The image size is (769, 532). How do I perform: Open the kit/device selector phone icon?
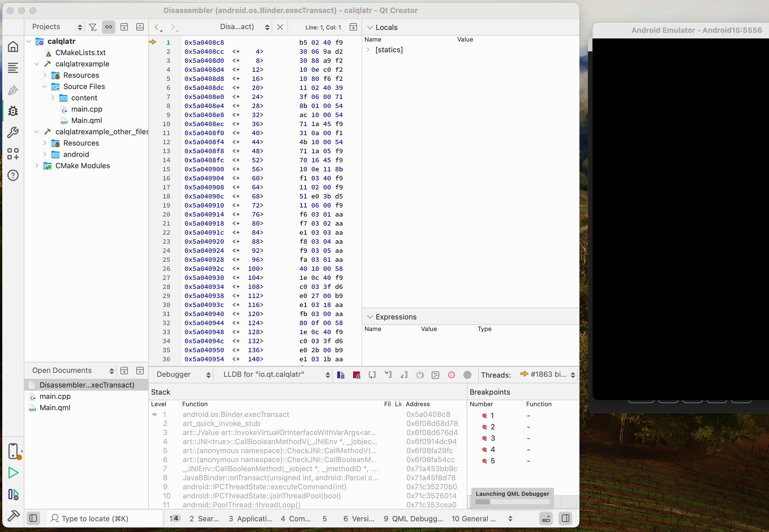click(x=13, y=451)
